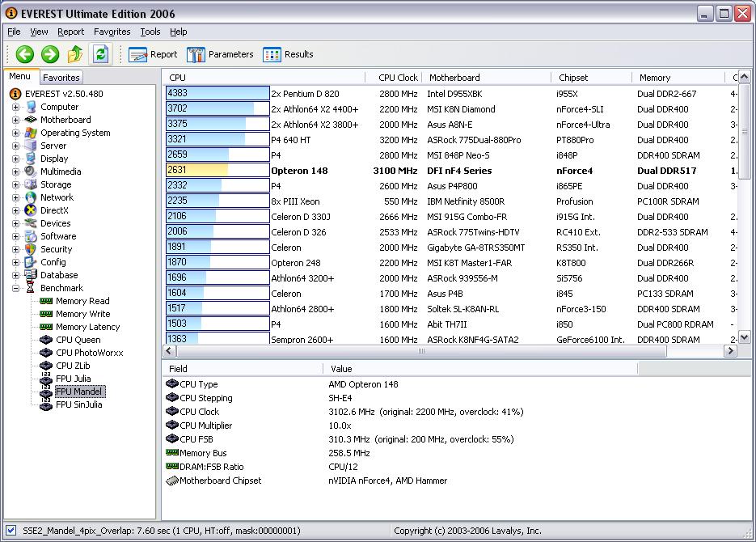
Task: Click the Security shield icon
Action: coord(31,249)
